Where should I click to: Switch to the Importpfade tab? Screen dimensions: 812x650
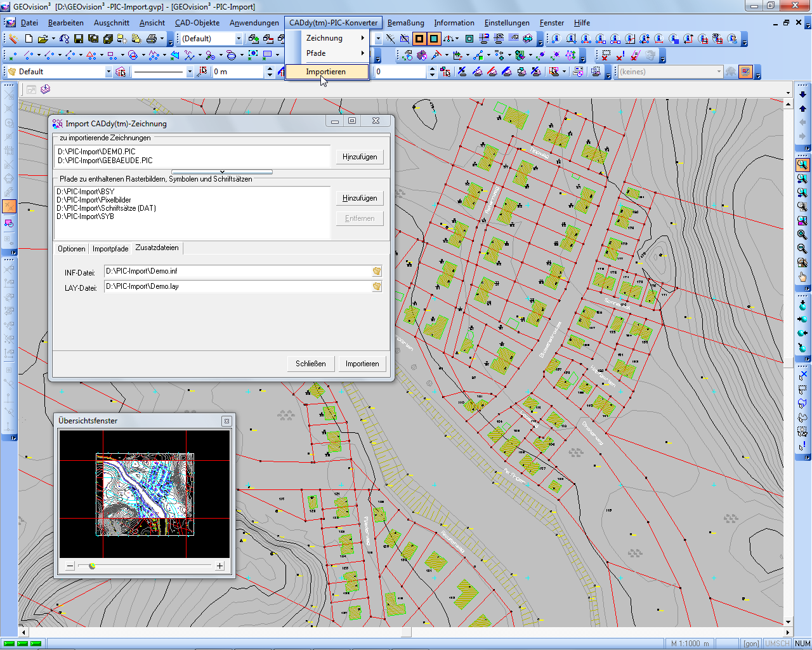click(110, 249)
